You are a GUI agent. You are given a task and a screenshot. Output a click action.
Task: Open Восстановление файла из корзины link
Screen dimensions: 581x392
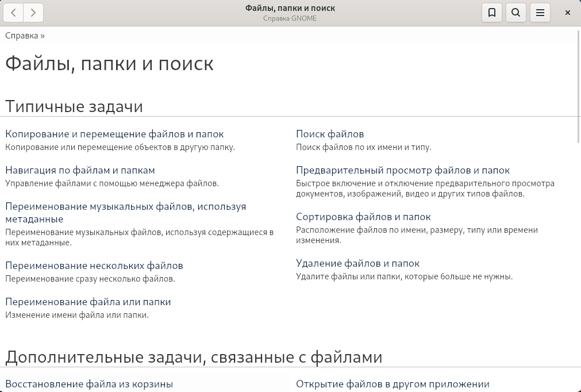pyautogui.click(x=89, y=384)
